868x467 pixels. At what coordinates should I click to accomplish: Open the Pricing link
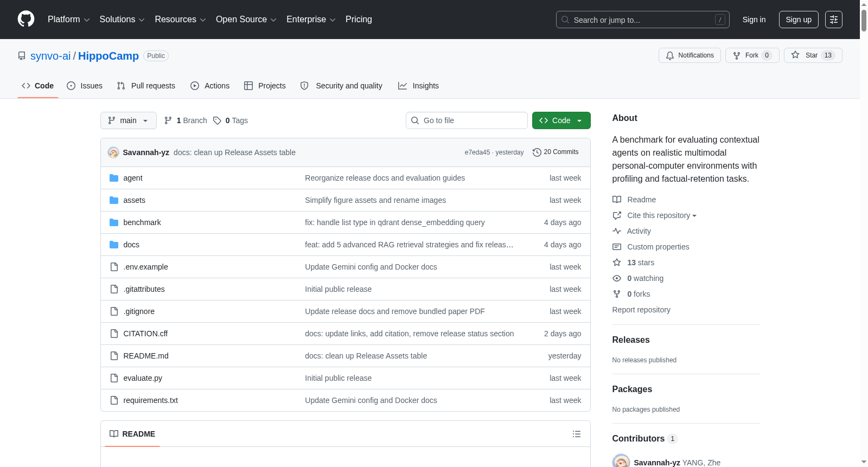coord(359,20)
